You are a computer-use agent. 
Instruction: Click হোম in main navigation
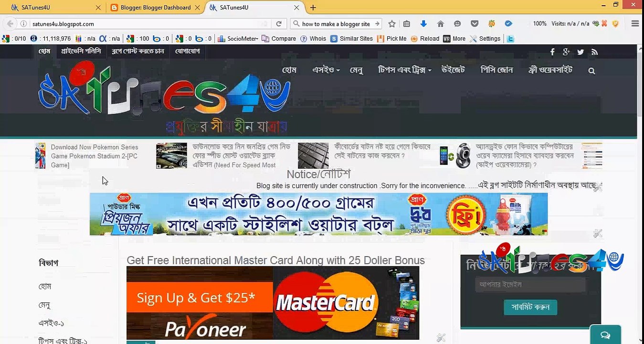click(x=289, y=70)
